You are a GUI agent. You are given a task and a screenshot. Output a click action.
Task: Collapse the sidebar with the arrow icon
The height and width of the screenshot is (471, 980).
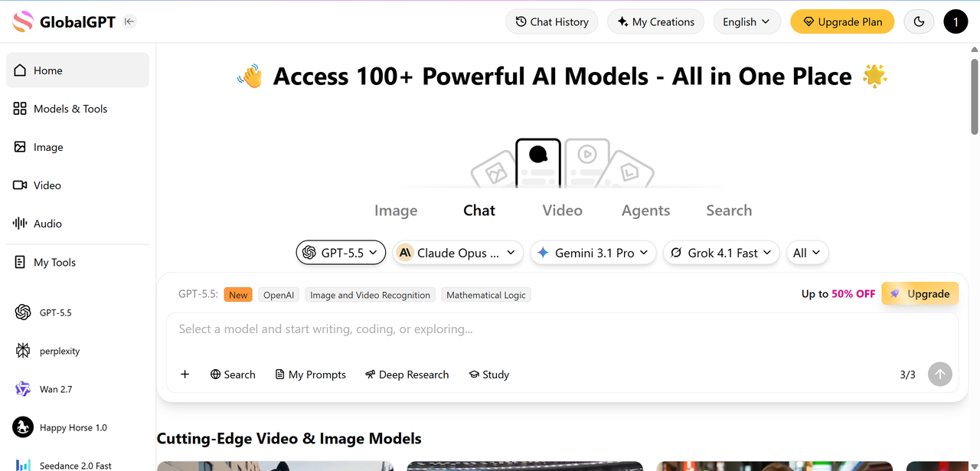(129, 21)
